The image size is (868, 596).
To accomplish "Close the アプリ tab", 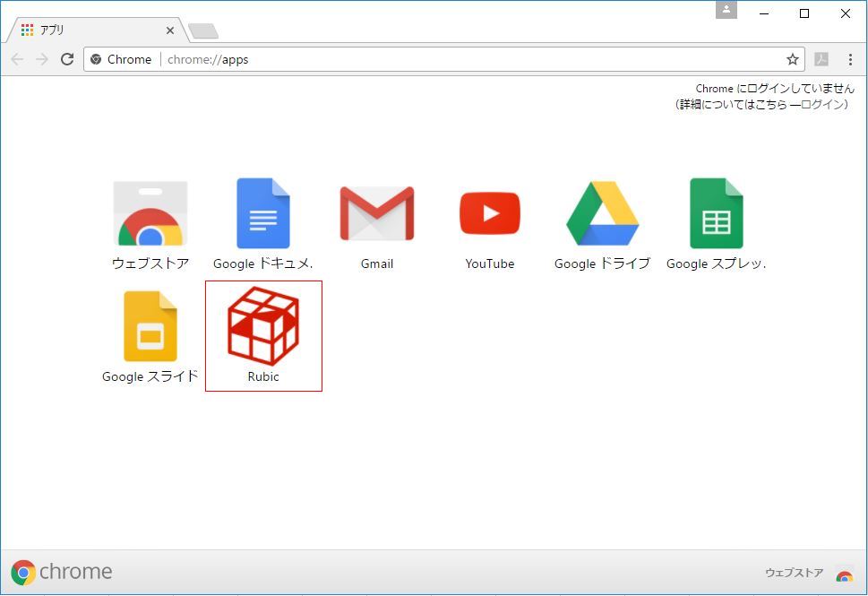I will click(x=170, y=30).
